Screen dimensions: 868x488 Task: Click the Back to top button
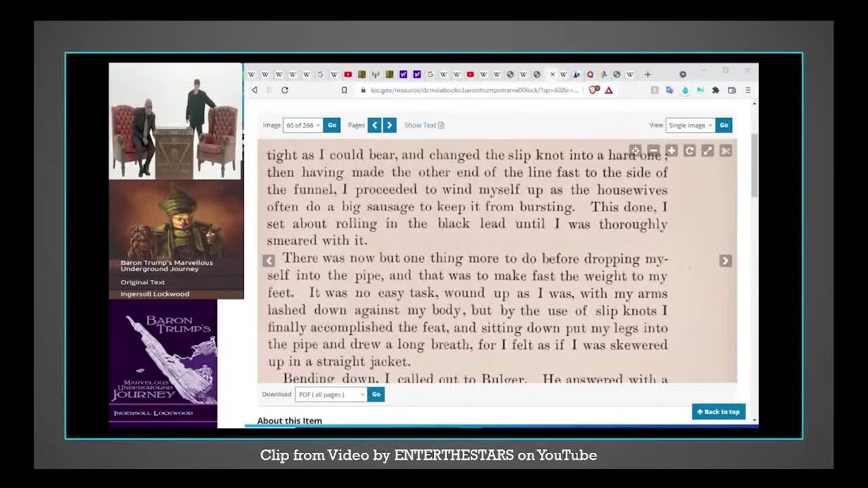[718, 411]
